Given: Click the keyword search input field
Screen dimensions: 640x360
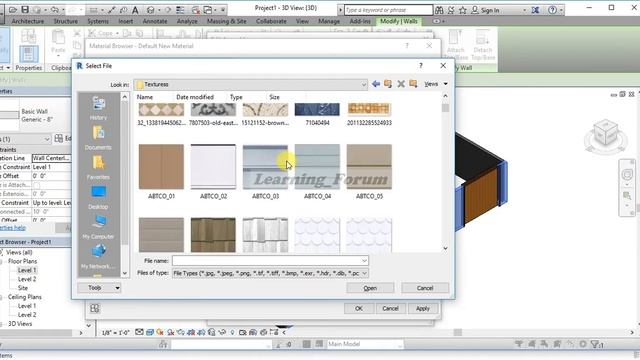Looking at the screenshot, I should 388,10.
